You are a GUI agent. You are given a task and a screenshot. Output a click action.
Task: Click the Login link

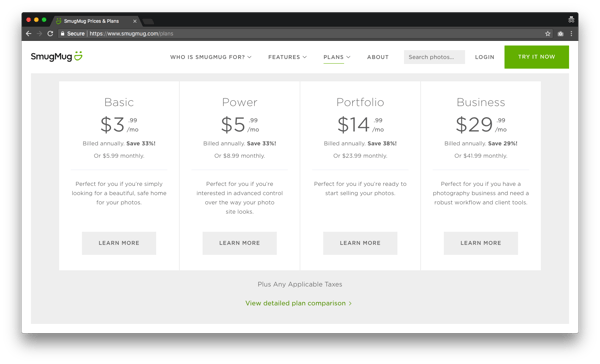484,57
